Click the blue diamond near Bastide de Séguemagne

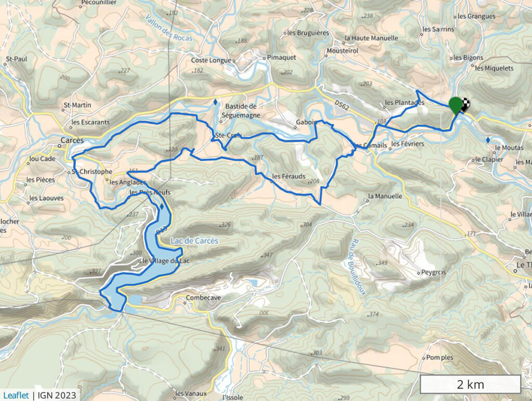[215, 102]
